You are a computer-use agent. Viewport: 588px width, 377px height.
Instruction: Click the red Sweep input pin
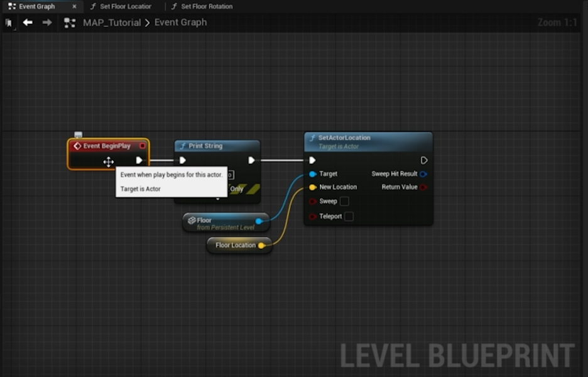(312, 202)
